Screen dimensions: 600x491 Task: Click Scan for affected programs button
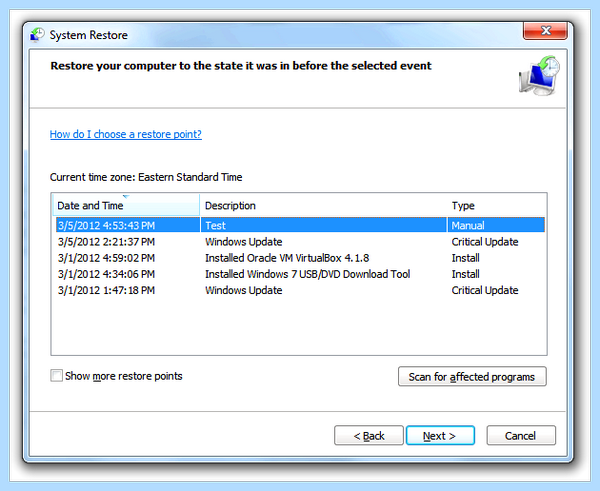point(472,377)
